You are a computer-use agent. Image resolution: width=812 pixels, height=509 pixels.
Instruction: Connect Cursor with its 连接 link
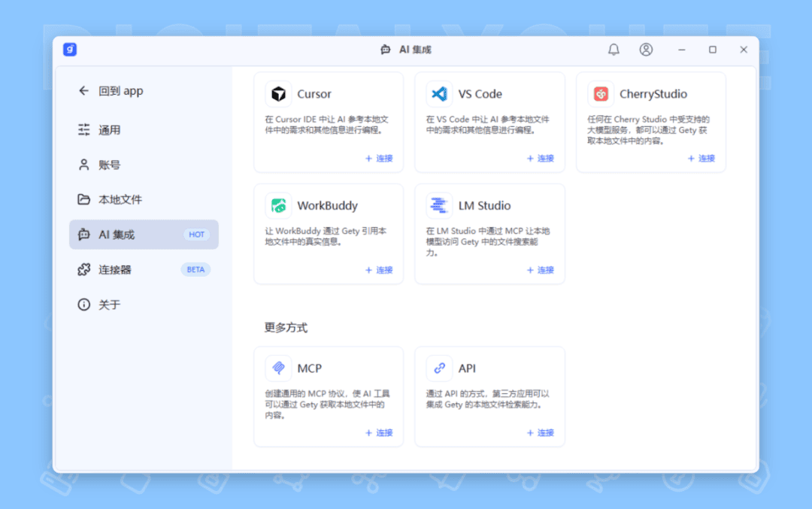(379, 159)
